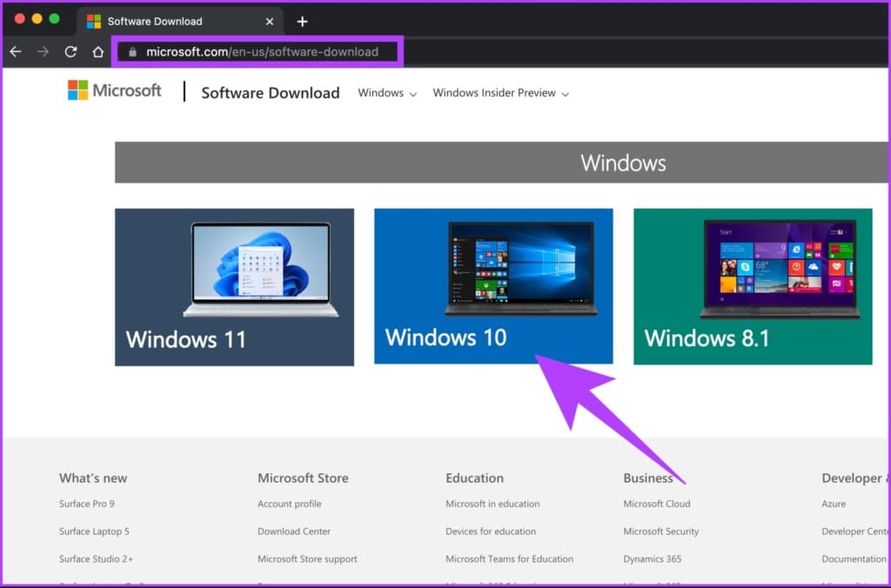891x588 pixels.
Task: Click the Education footer heading
Action: 474,478
